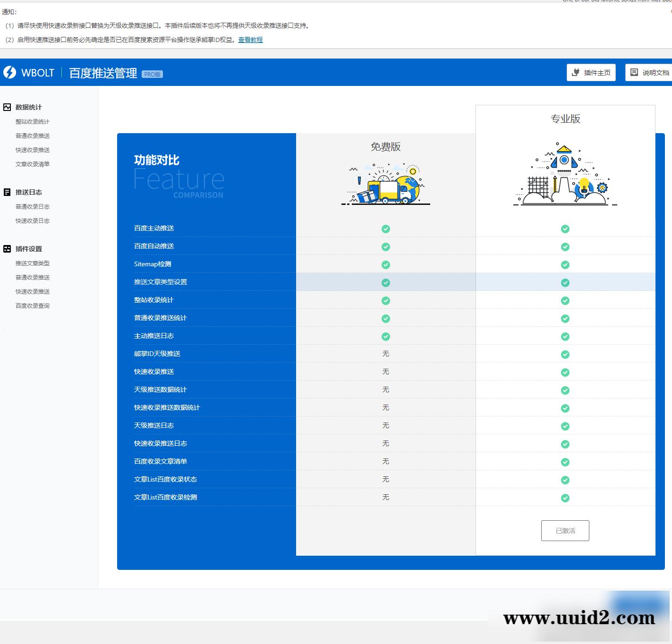
Task: Click the 插件设置 settings icon in sidebar
Action: (7, 249)
